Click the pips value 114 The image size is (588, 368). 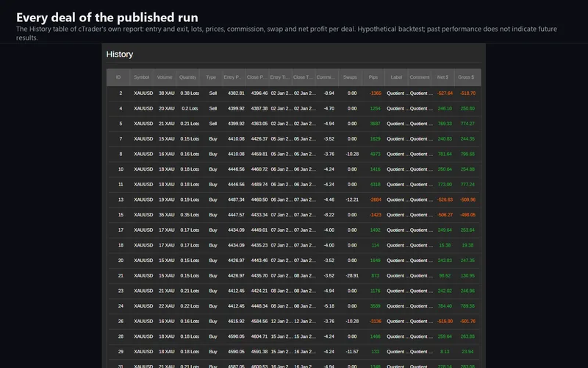375,245
